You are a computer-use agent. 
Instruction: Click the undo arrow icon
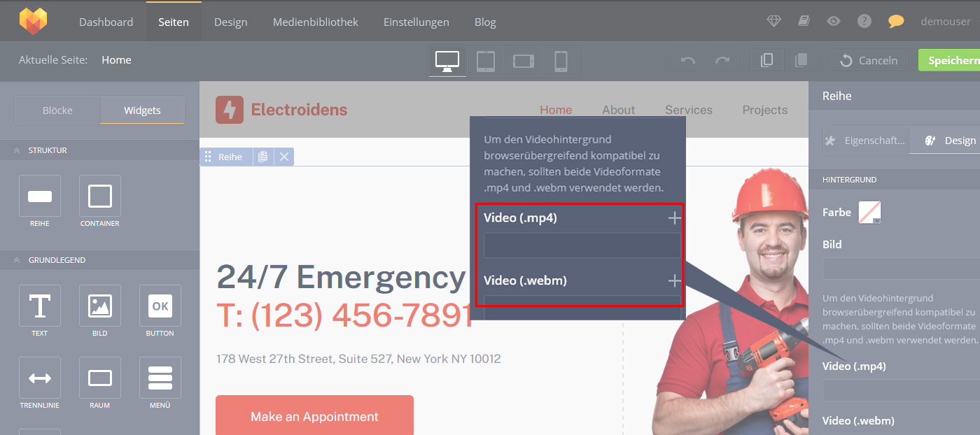(687, 61)
